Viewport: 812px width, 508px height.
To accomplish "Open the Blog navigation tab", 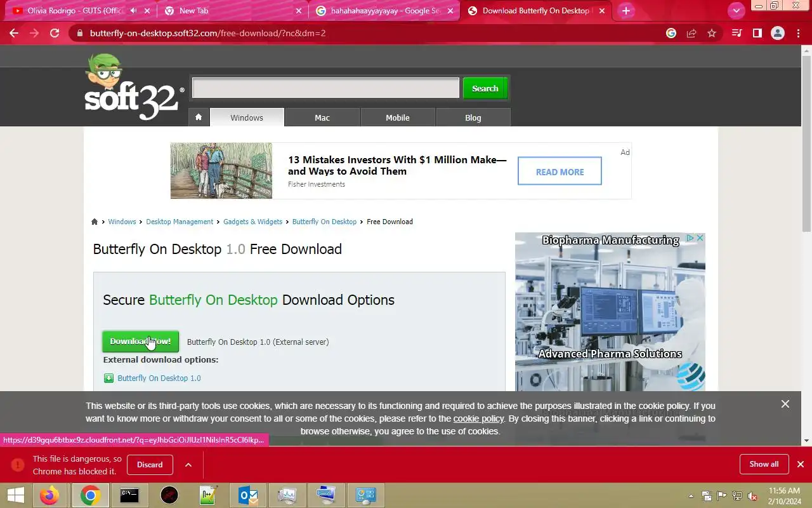I will [x=473, y=117].
